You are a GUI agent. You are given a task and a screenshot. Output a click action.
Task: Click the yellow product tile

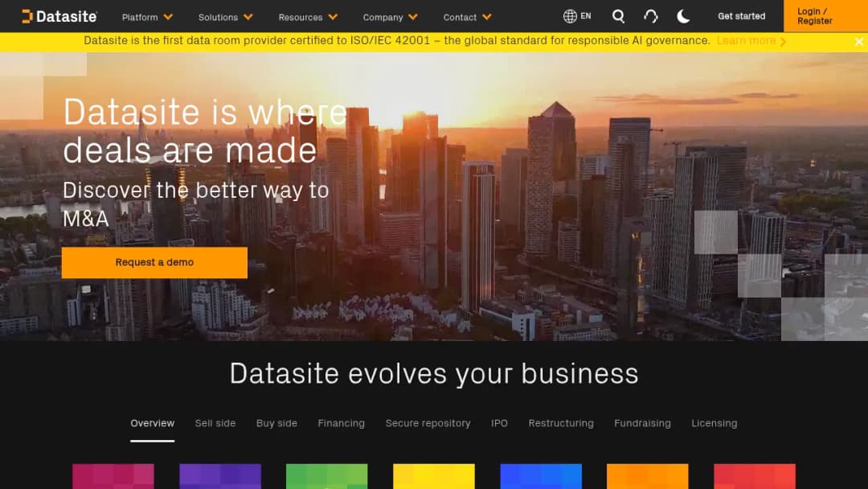434,476
